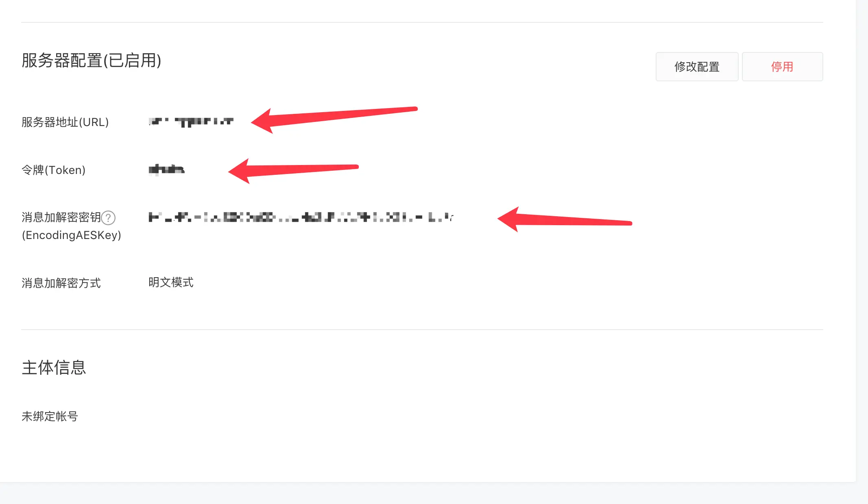The image size is (868, 504).
Task: Click the 消息加解密方式 label
Action: point(61,283)
